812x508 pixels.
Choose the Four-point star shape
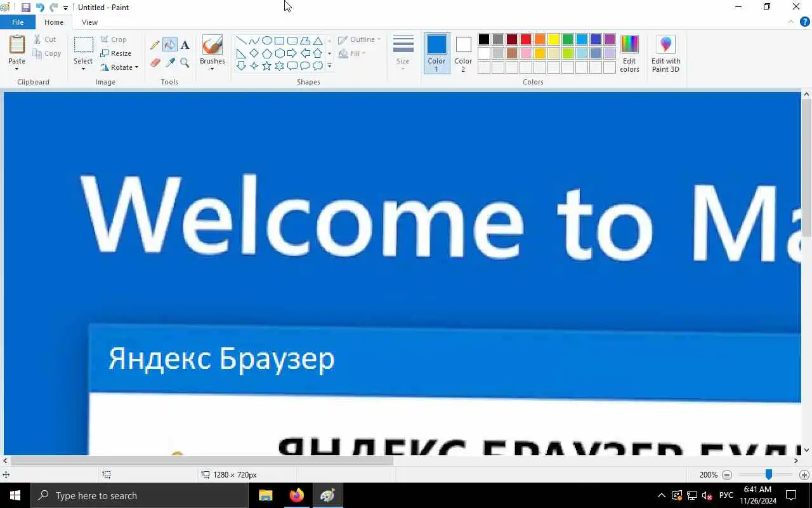pos(254,66)
